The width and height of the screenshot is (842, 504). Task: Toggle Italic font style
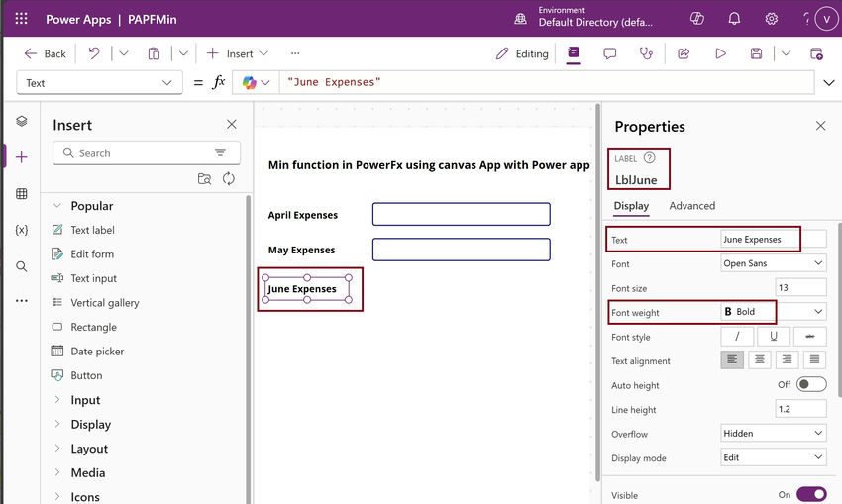[737, 336]
